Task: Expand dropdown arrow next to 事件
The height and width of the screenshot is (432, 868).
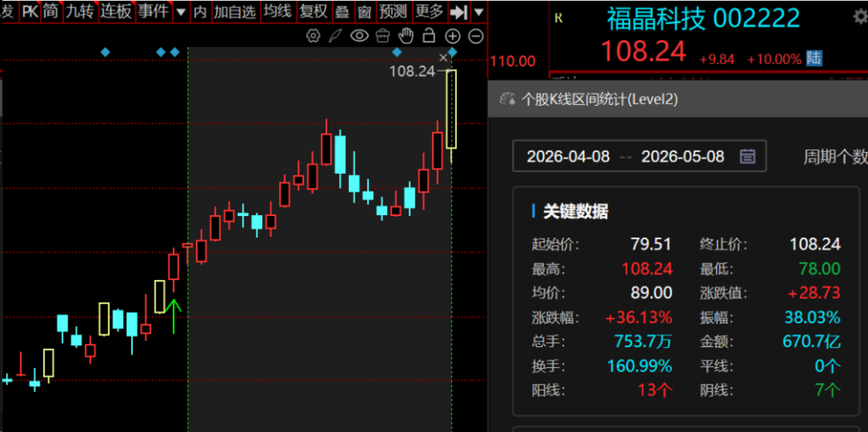Action: [x=181, y=12]
